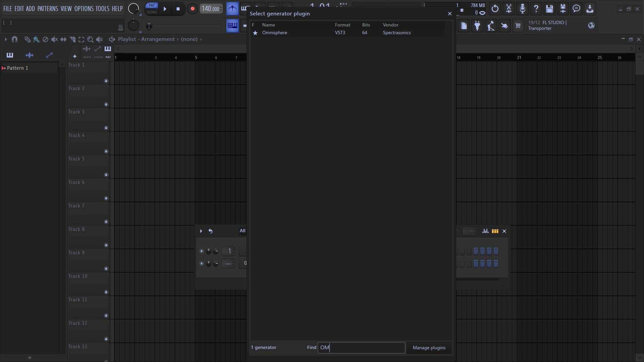Click the question mark help icon
The image size is (644, 362).
[x=536, y=9]
